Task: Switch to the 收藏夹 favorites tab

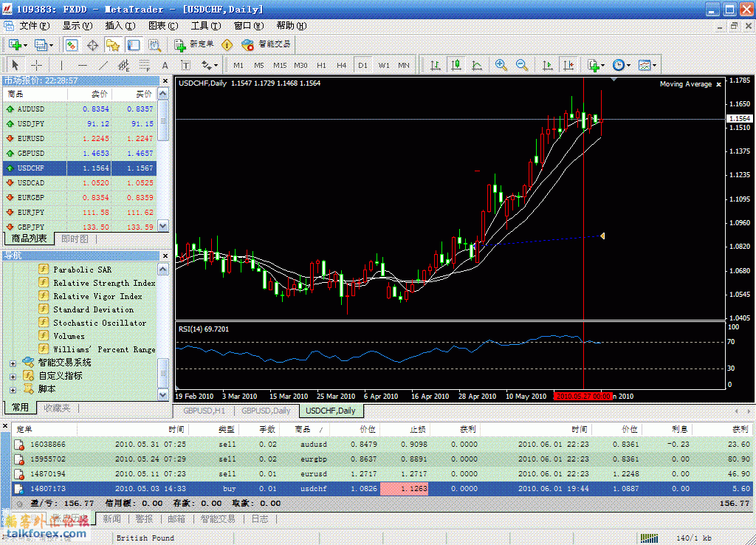Action: [57, 408]
